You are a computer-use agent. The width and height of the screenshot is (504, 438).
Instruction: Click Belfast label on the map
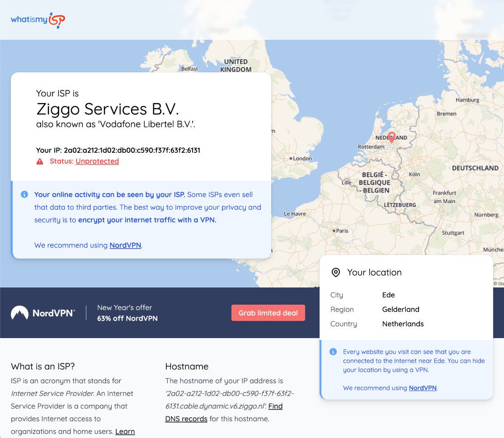point(189,69)
